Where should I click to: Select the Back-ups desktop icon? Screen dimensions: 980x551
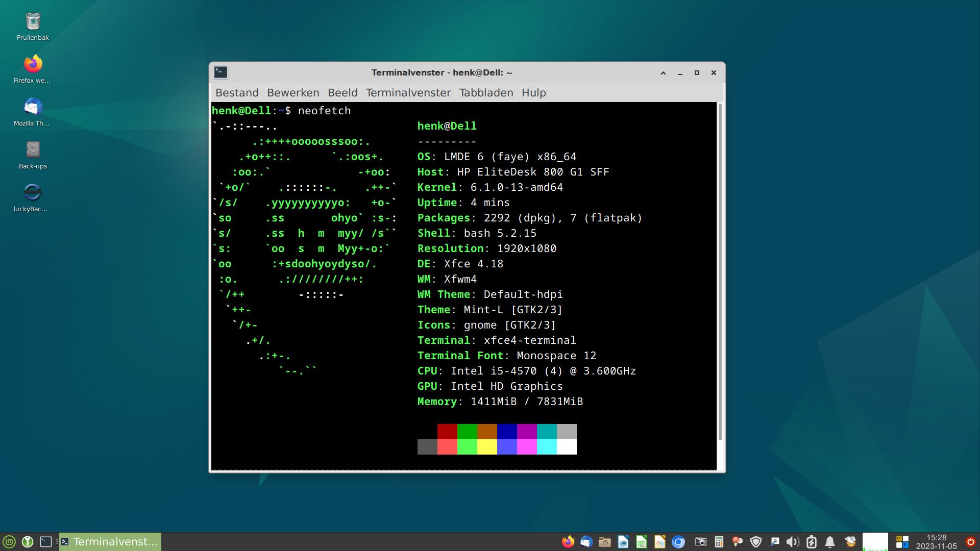click(33, 155)
